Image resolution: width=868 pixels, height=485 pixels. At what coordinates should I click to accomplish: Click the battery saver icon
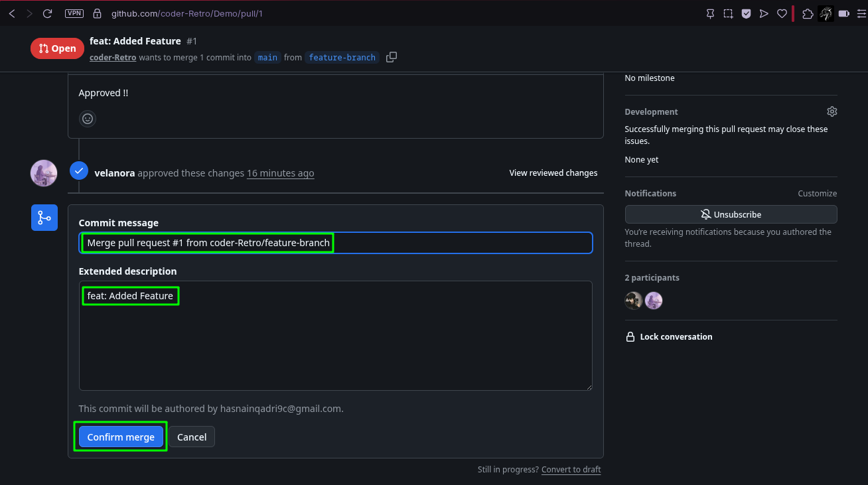point(844,13)
